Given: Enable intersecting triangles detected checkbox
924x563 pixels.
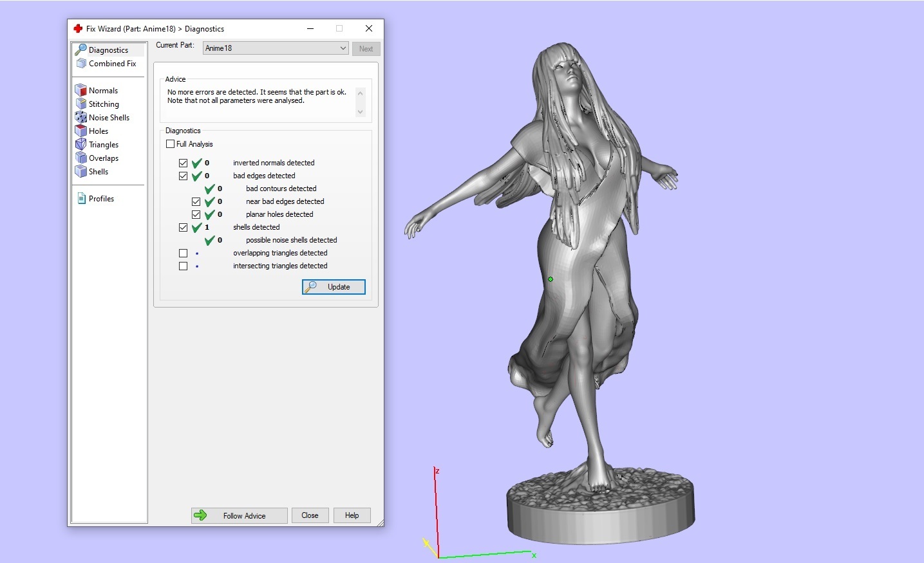Looking at the screenshot, I should click(184, 266).
